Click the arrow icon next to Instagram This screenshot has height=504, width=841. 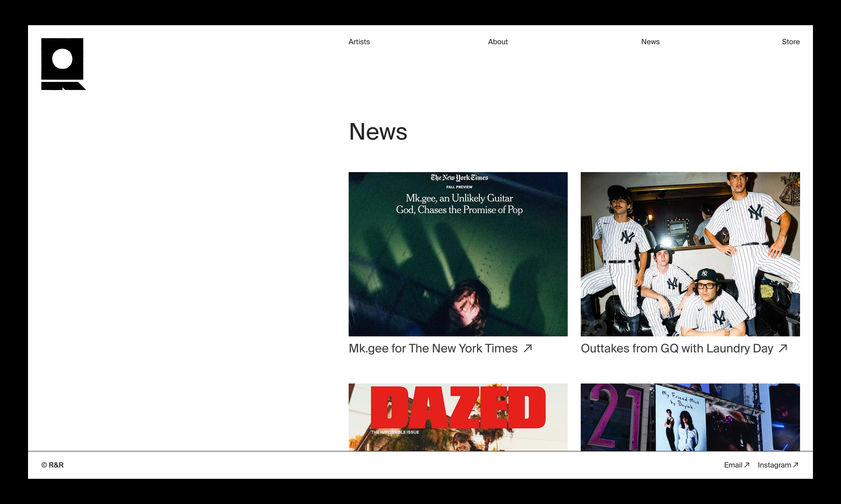(x=796, y=465)
